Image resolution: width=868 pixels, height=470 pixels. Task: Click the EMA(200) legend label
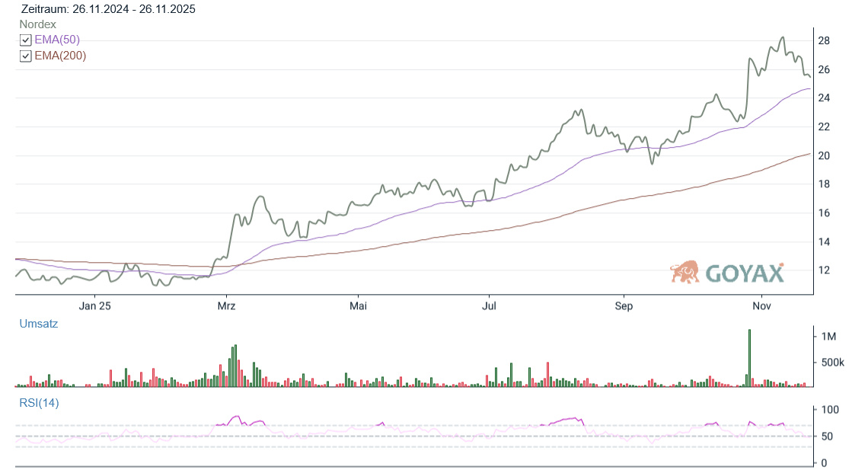pyautogui.click(x=60, y=56)
